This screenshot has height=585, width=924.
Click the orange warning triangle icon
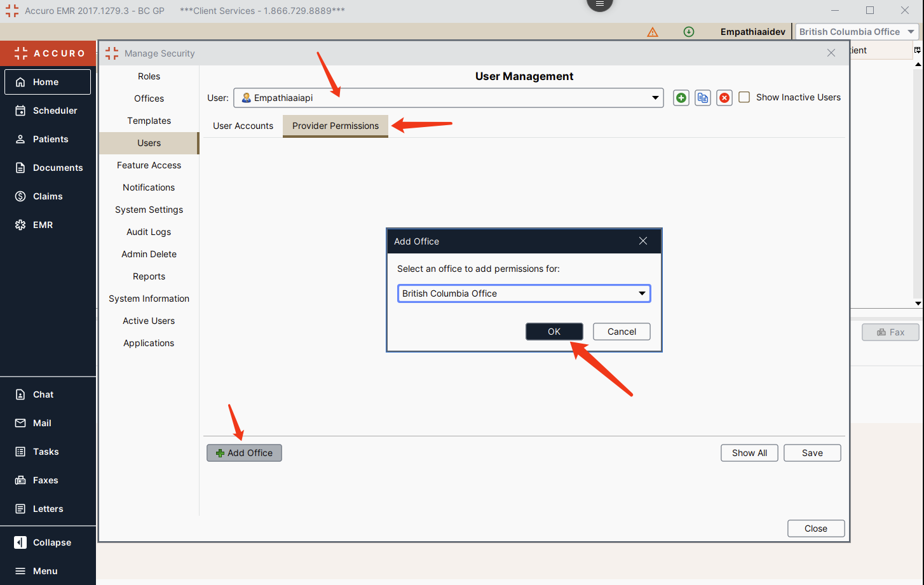click(x=653, y=32)
